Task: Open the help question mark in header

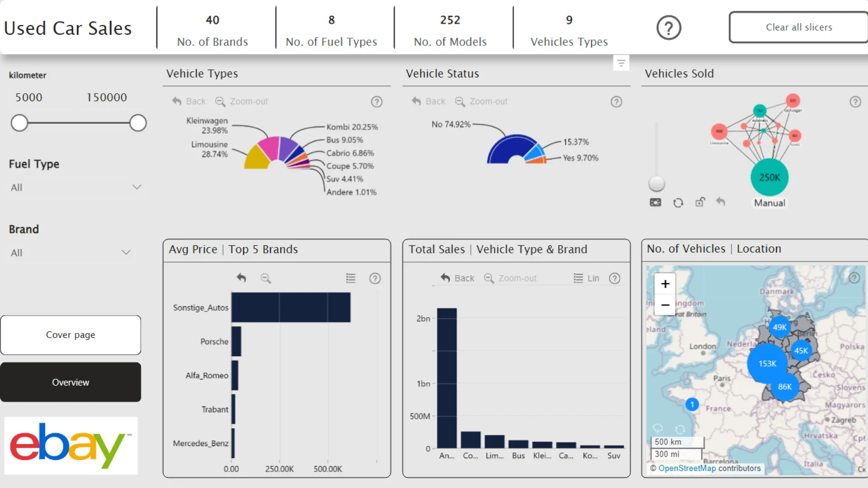Action: [x=669, y=28]
